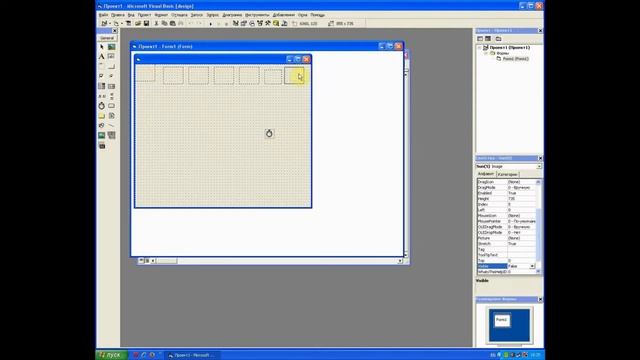640x360 pixels.
Task: Open the Menu Editor from toolbar
Action: click(x=128, y=24)
